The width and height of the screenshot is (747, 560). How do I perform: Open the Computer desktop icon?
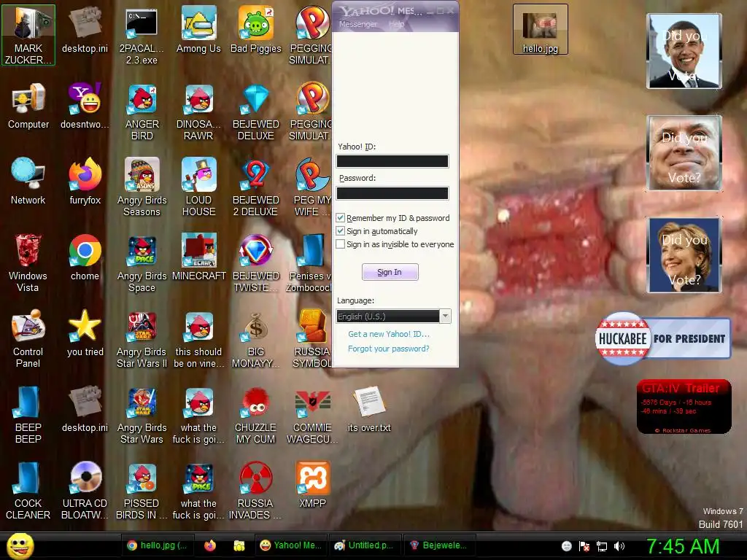pyautogui.click(x=28, y=106)
